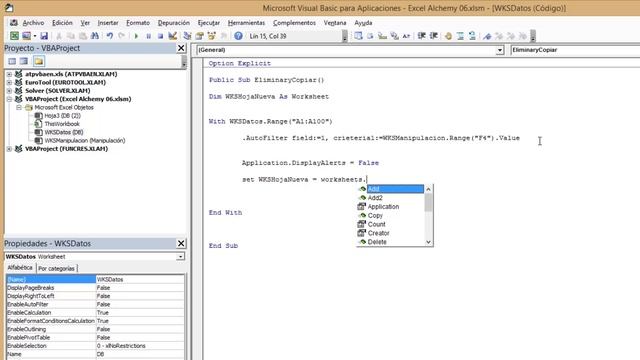Toggle Design Mode icon
Image resolution: width=640 pixels, height=360 pixels.
click(173, 36)
